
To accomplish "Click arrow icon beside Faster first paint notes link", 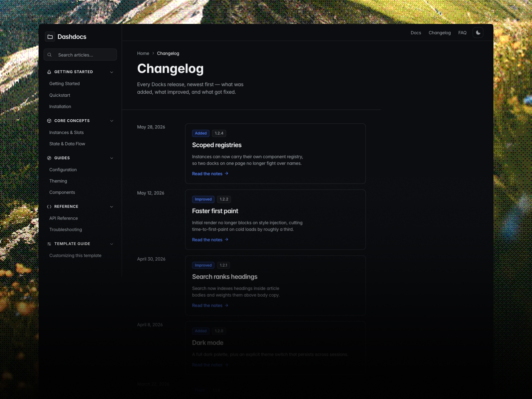I will pos(226,240).
